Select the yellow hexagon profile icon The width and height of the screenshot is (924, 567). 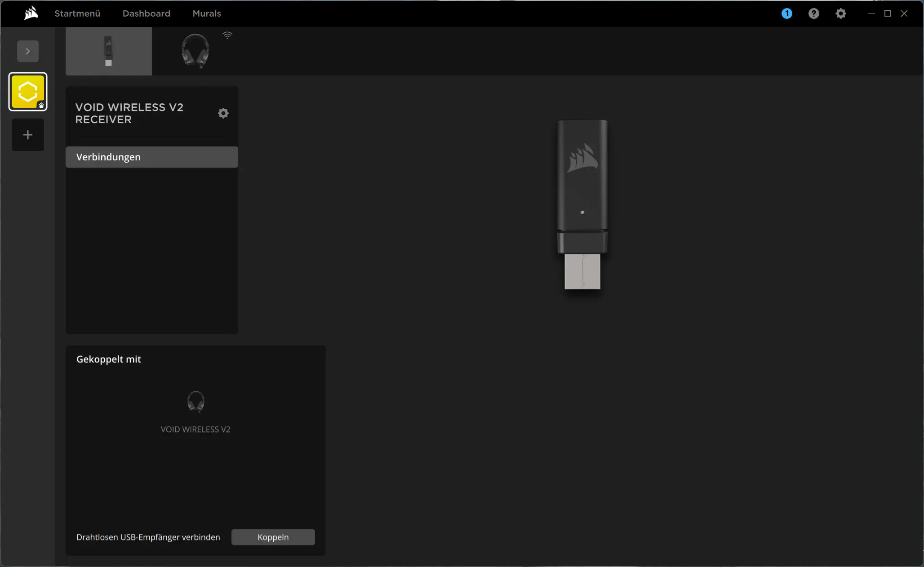[28, 92]
